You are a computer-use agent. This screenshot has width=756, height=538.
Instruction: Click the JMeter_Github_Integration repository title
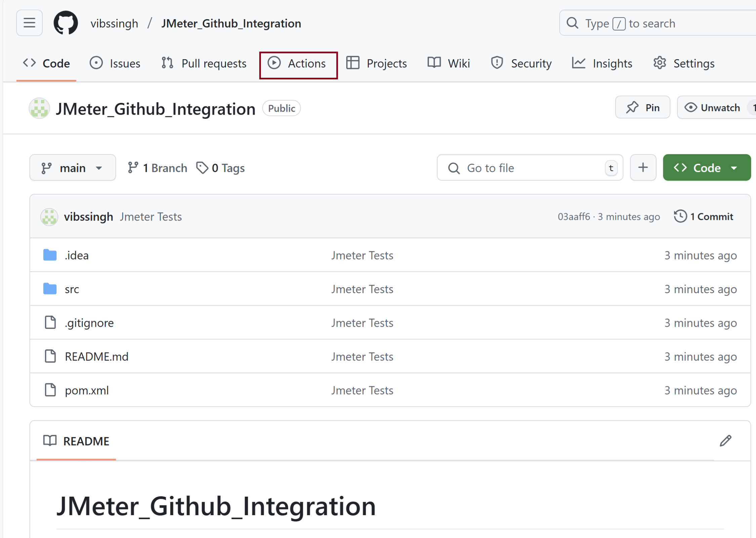[156, 109]
